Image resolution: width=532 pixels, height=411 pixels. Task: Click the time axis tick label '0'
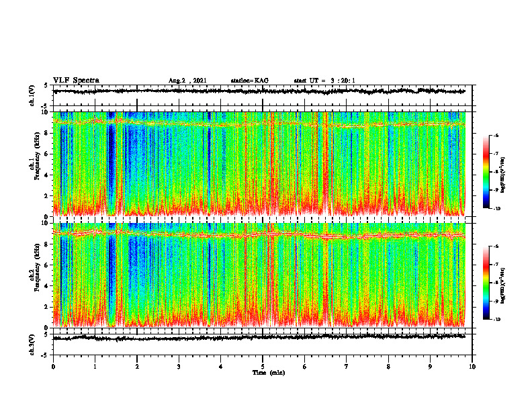pyautogui.click(x=53, y=367)
